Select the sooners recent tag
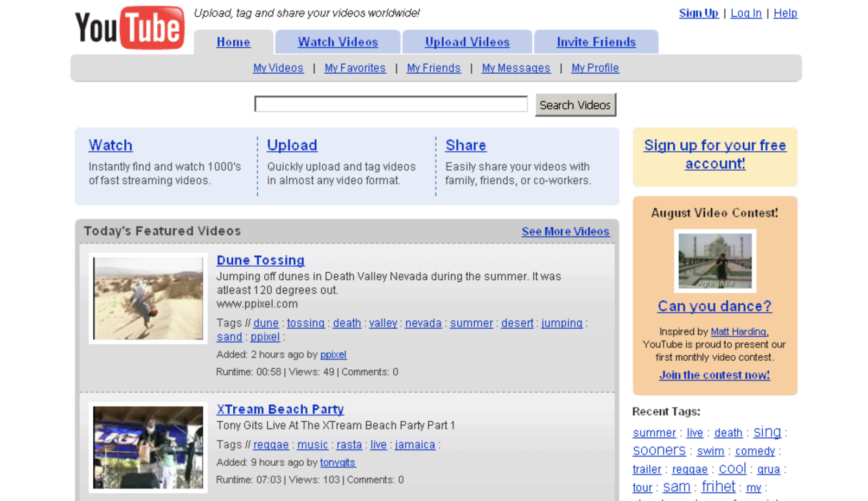 [659, 451]
